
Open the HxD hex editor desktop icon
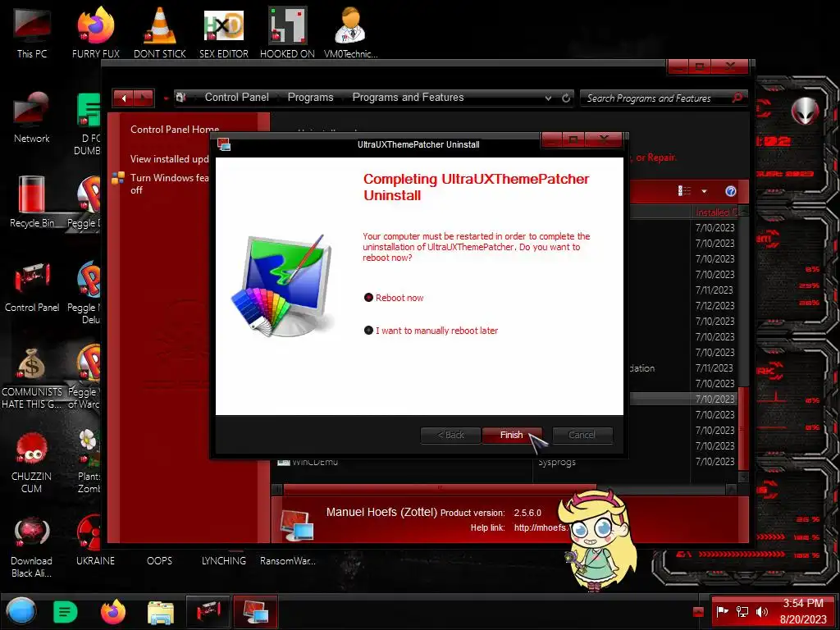224,32
